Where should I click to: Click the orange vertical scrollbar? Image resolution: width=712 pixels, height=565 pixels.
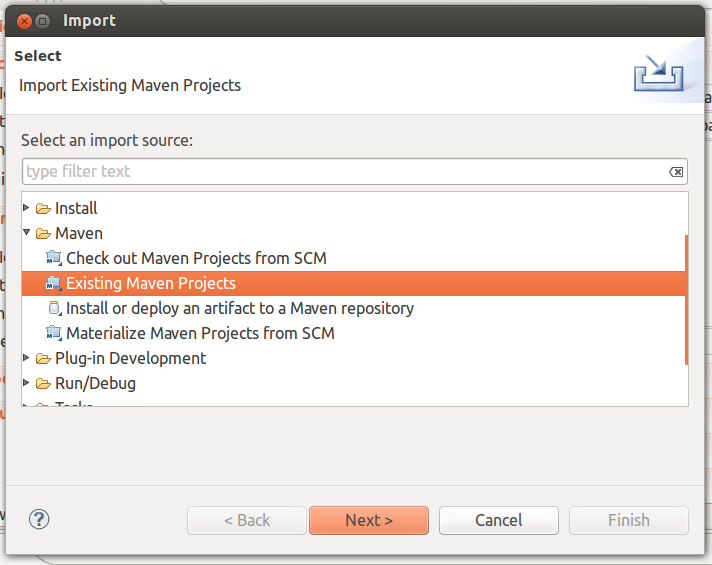[686, 300]
